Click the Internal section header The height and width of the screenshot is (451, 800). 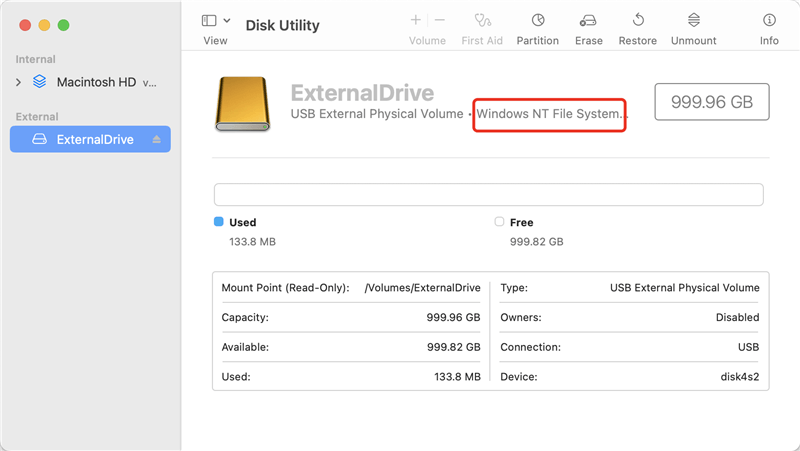click(35, 59)
